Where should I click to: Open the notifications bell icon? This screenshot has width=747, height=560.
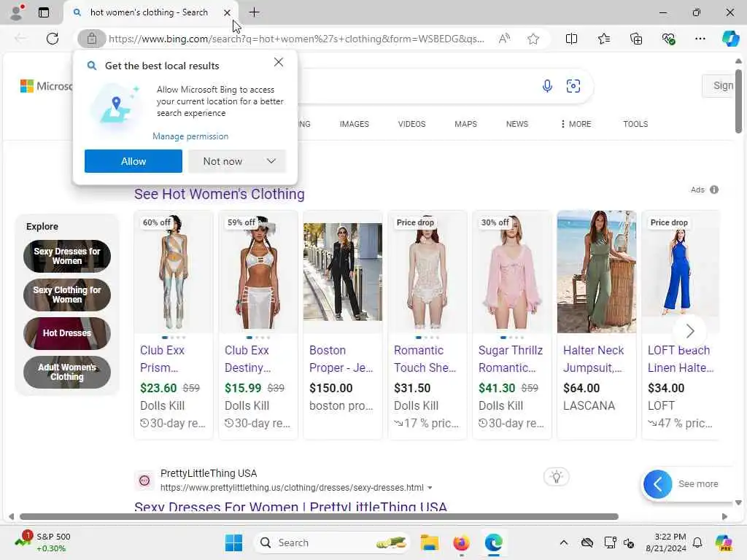pos(697,542)
